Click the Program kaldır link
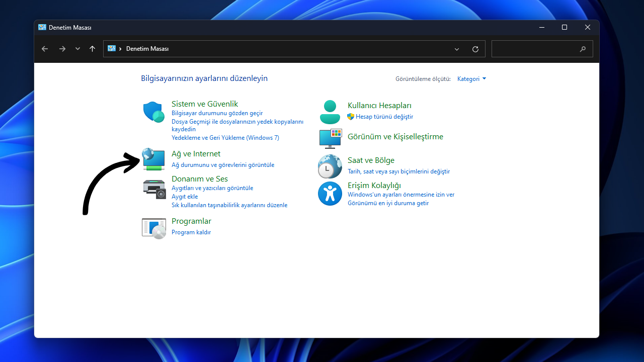 191,232
